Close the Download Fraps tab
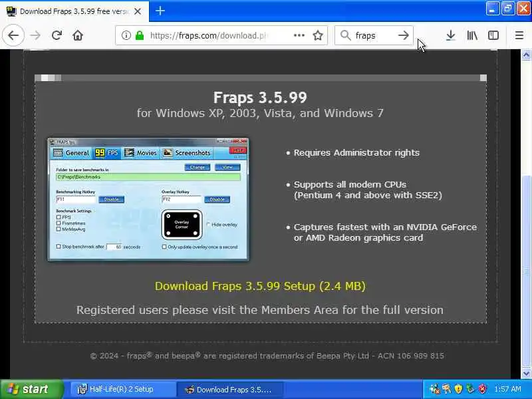The width and height of the screenshot is (532, 399). click(138, 11)
